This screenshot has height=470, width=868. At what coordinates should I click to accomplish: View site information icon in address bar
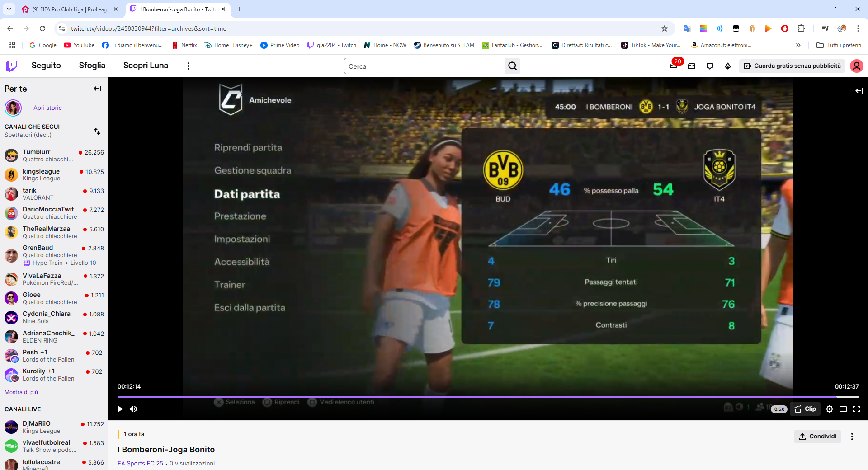(62, 28)
